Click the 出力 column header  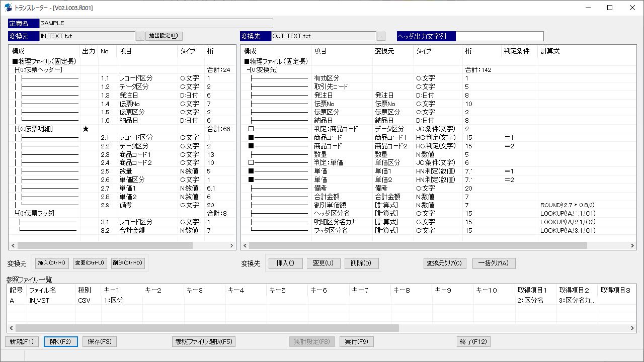tap(89, 51)
